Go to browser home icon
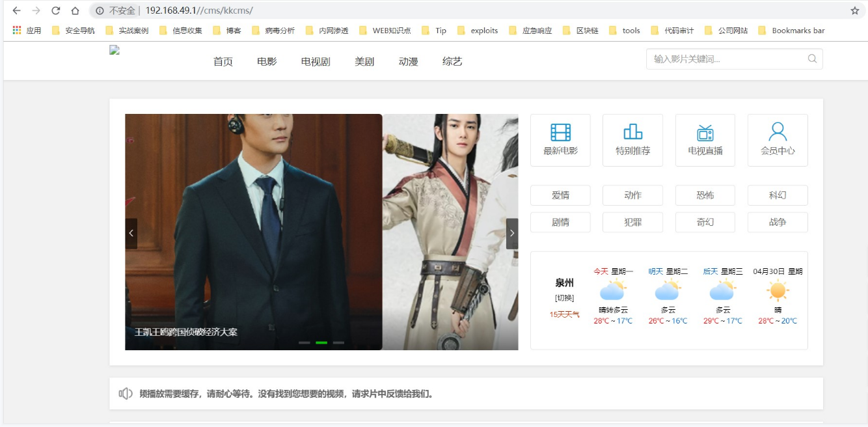The height and width of the screenshot is (427, 868). [75, 10]
